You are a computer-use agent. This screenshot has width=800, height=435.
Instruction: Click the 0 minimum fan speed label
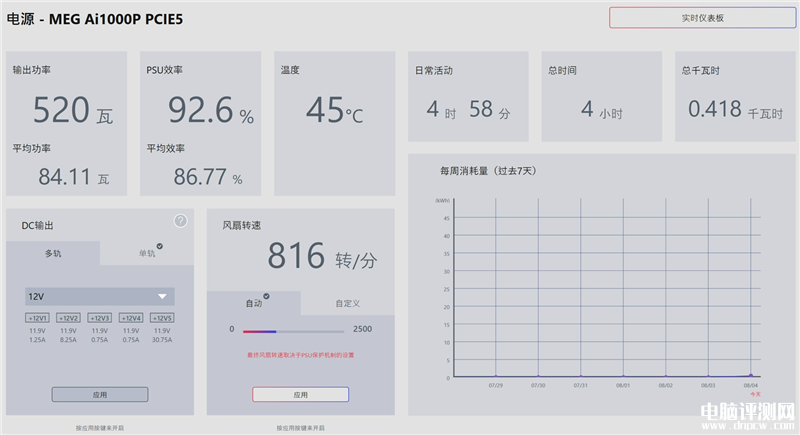232,329
